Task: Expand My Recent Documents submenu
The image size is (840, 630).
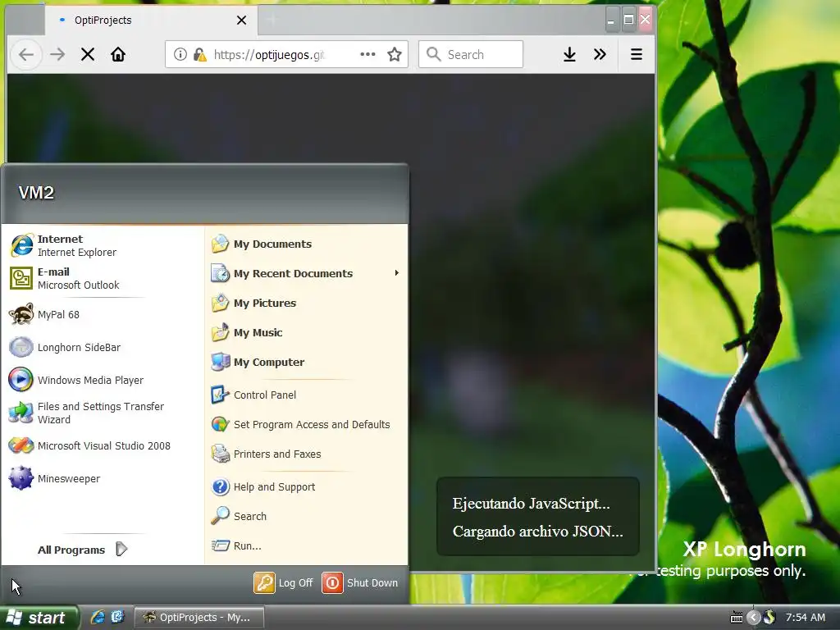Action: point(307,273)
